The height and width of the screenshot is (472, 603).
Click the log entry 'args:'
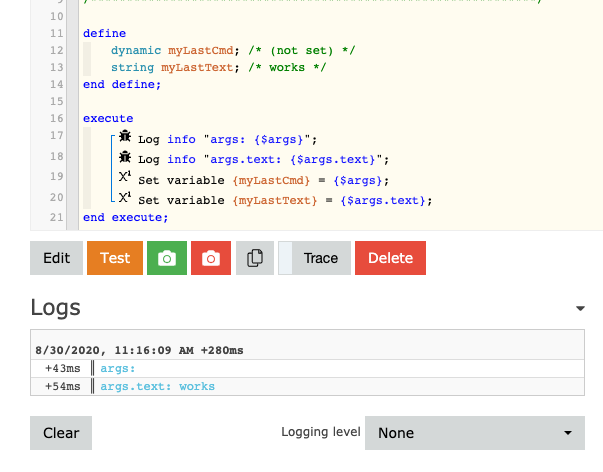[118, 369]
